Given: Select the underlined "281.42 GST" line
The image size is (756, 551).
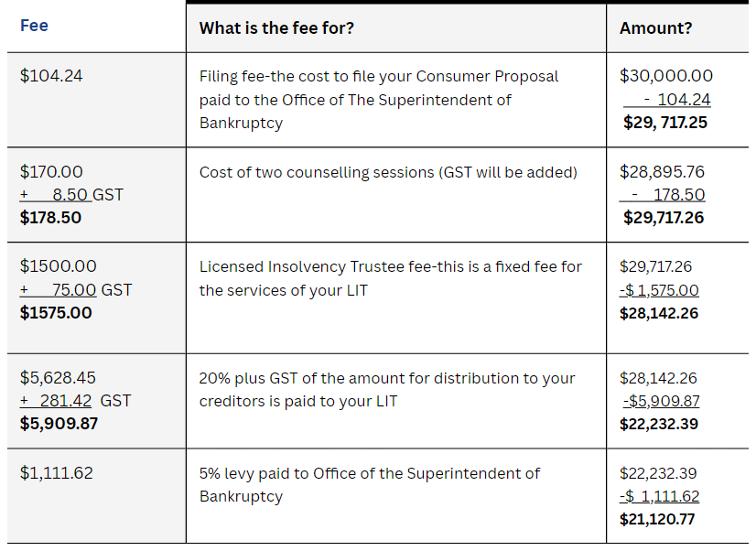Looking at the screenshot, I should point(75,400).
